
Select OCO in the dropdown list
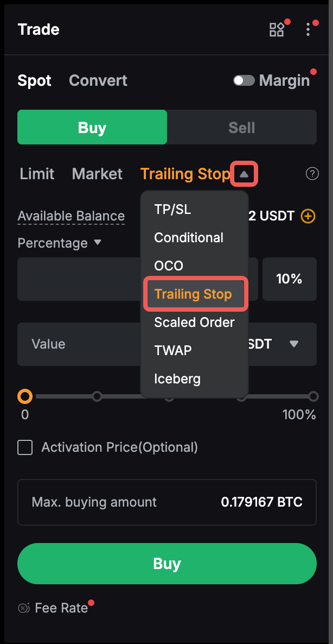169,266
